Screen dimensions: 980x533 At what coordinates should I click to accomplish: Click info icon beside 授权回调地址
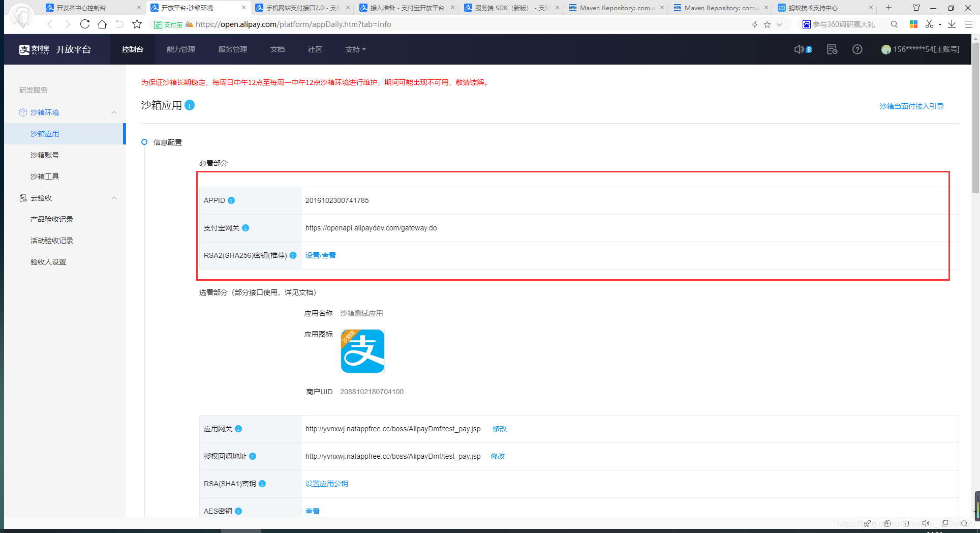(253, 456)
